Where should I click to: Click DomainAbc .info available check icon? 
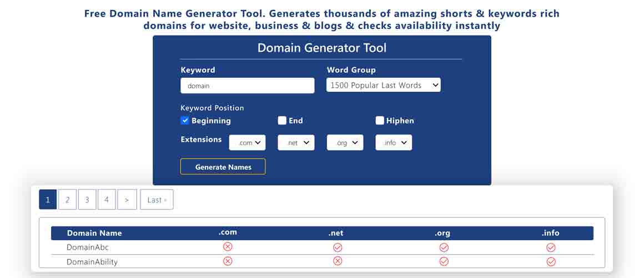tap(551, 247)
